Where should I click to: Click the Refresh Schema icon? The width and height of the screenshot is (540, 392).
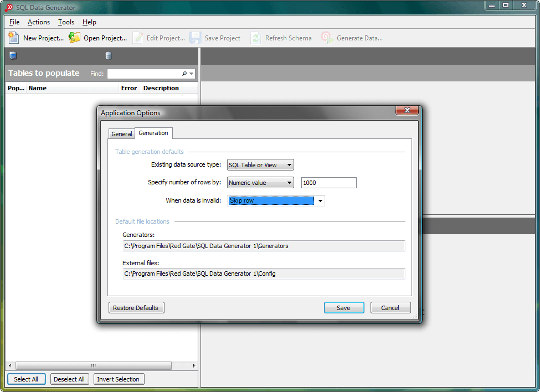coord(255,38)
